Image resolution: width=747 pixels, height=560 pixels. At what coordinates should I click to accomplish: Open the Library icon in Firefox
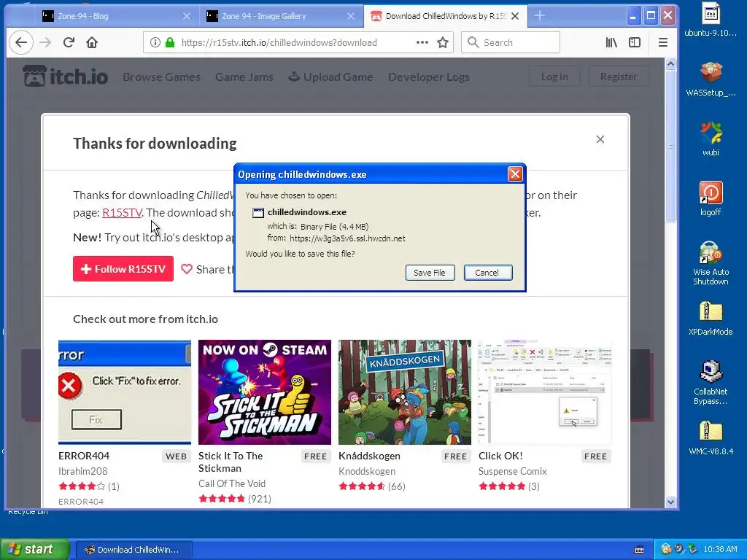(611, 42)
